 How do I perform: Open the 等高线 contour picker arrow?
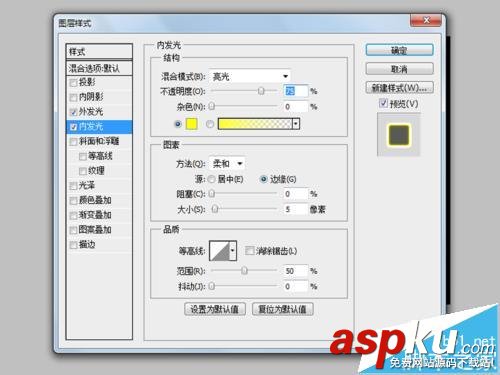click(x=233, y=251)
